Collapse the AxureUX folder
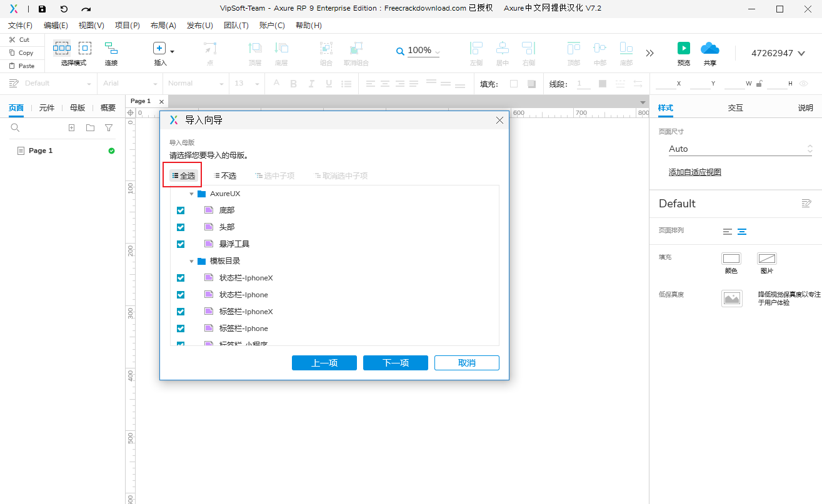The height and width of the screenshot is (504, 822). pos(192,194)
